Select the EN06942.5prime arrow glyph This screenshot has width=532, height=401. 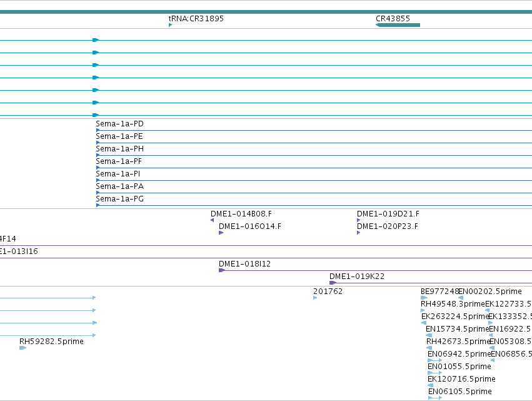point(435,360)
